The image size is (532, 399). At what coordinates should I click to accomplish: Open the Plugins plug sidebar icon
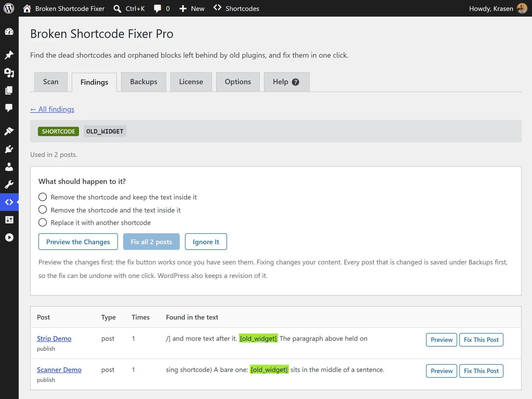[9, 149]
